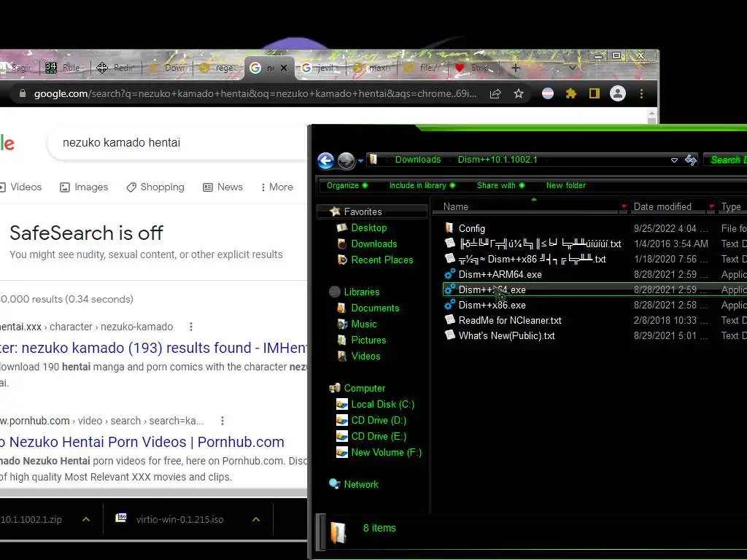Open the Date modified filter dropdown arrow
This screenshot has height=560, width=747.
point(711,206)
